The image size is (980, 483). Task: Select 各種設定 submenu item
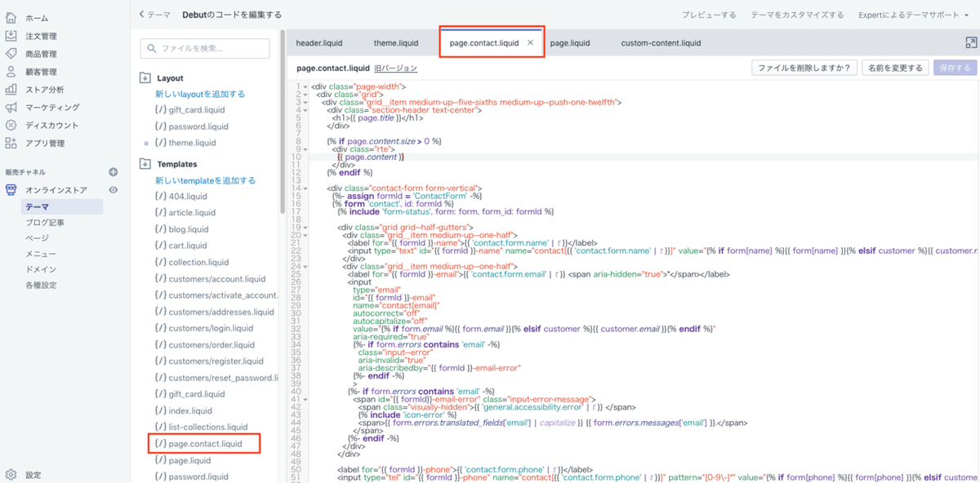coord(41,285)
